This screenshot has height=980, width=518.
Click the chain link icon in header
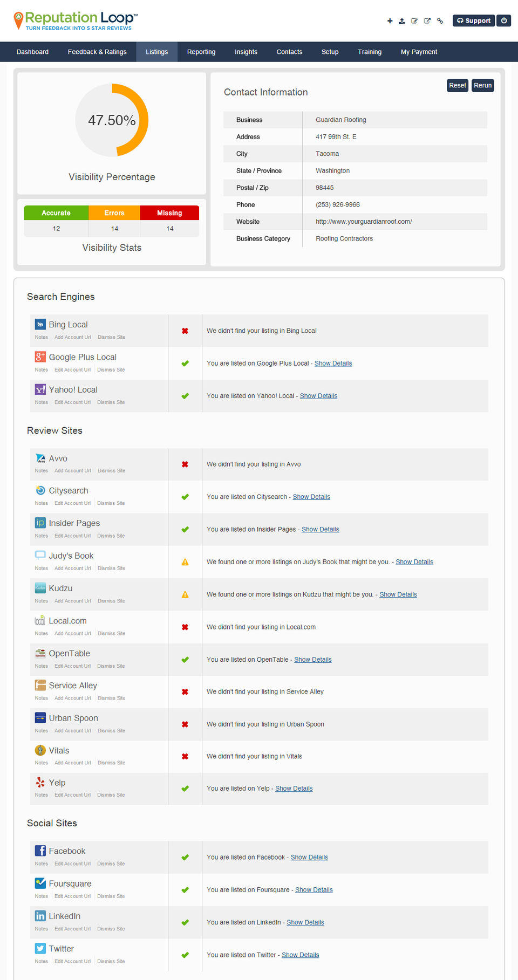pyautogui.click(x=440, y=21)
